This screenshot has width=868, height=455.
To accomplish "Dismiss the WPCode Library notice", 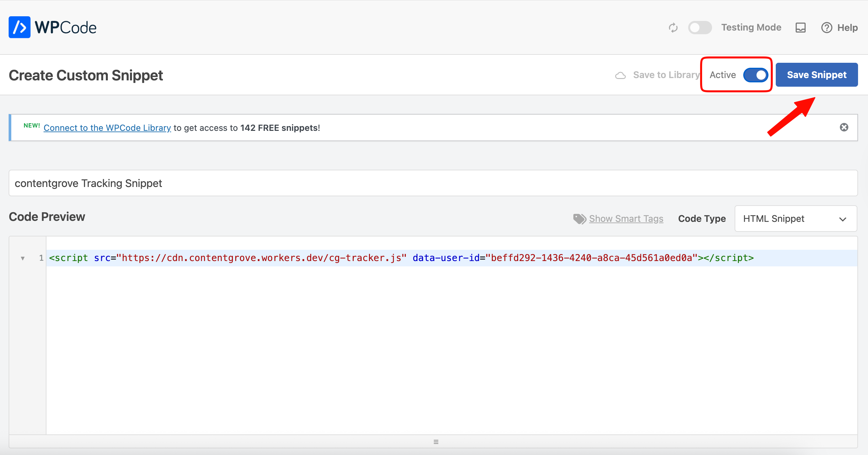I will (x=844, y=128).
